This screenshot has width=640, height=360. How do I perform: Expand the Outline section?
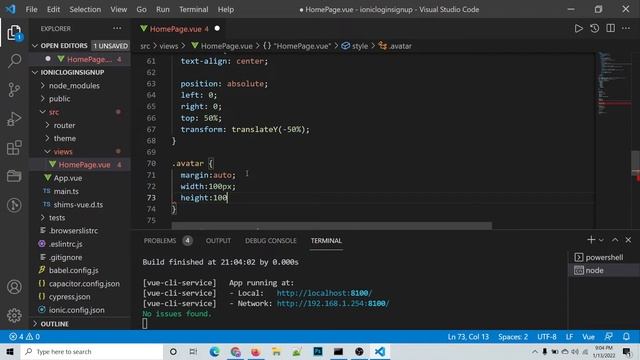80,324
